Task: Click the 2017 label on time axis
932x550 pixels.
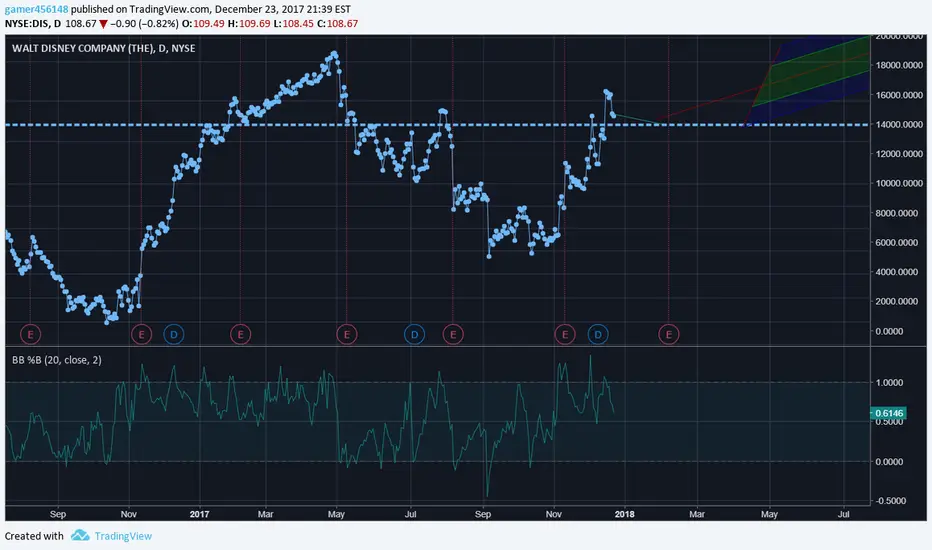Action: [200, 514]
